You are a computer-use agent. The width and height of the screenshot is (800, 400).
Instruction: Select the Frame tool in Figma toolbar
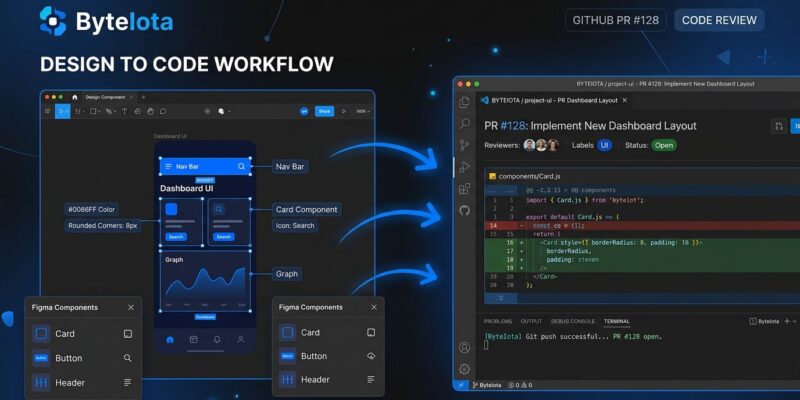(x=78, y=111)
